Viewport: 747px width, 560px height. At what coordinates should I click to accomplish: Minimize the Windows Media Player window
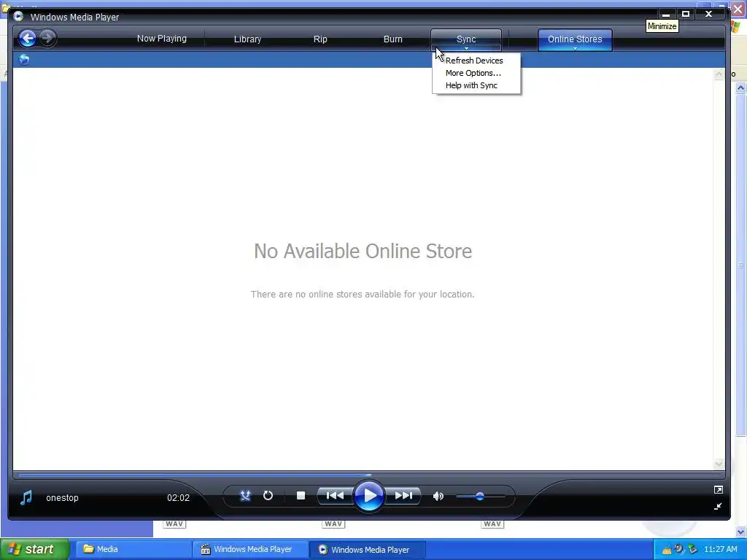(x=666, y=14)
